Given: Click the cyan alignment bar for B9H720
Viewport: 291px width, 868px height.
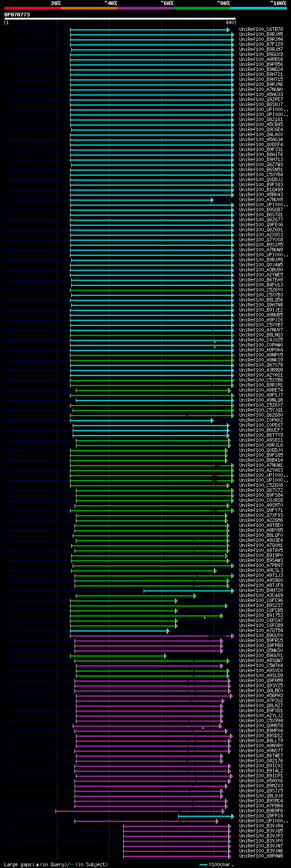Looking at the screenshot, I should (189, 591).
